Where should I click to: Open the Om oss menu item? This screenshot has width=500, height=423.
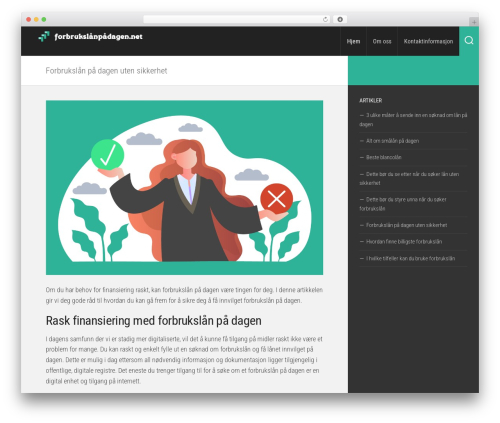382,41
